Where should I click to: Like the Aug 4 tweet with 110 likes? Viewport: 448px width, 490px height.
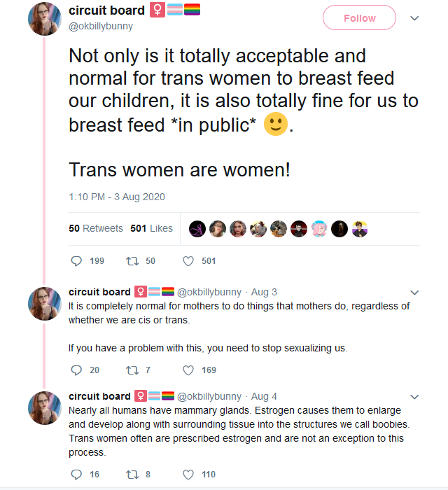[x=188, y=475]
